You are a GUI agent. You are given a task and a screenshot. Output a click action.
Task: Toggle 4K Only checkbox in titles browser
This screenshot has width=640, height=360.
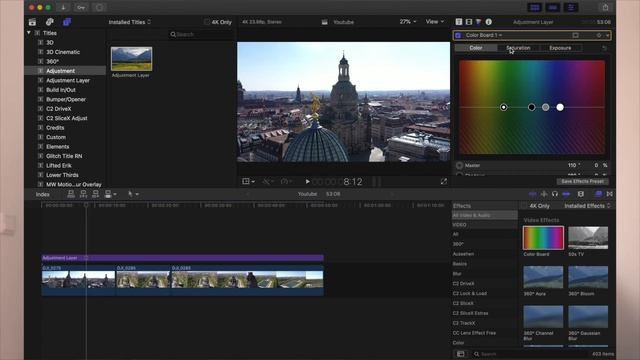207,22
